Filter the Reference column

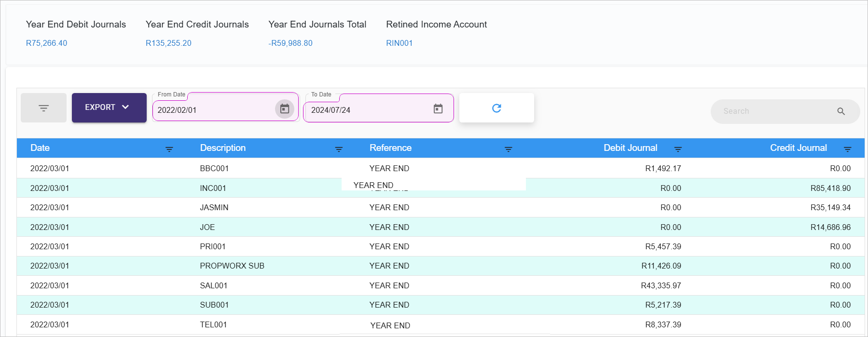tap(509, 149)
